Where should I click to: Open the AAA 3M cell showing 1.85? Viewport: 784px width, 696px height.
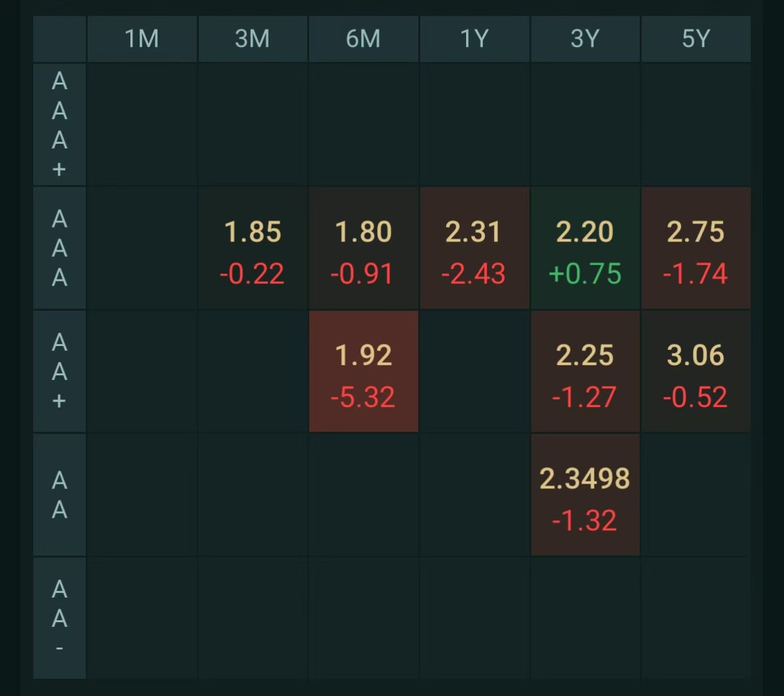tap(253, 248)
